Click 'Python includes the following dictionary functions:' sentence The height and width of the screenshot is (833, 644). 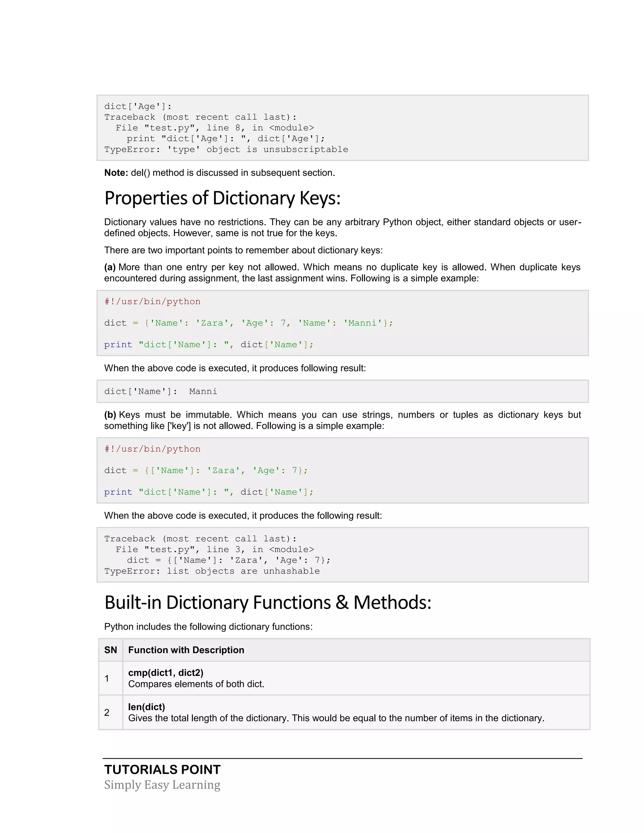[x=208, y=627]
